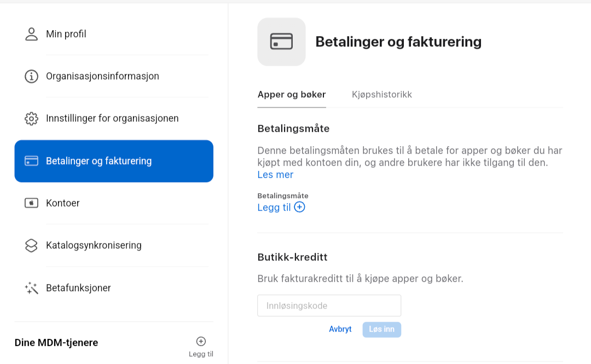This screenshot has height=364, width=591.
Task: Click the Apple device icon beside Kontoer
Action: [31, 203]
